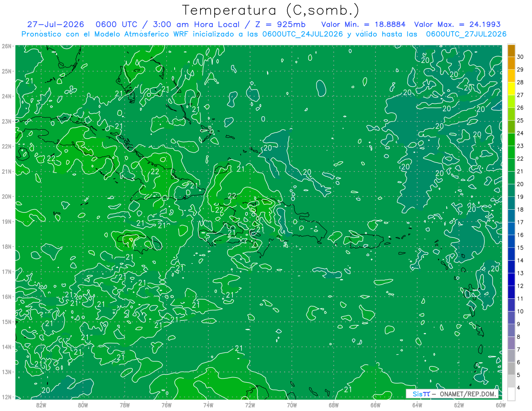Click the "15" label on the color scale

[520, 248]
